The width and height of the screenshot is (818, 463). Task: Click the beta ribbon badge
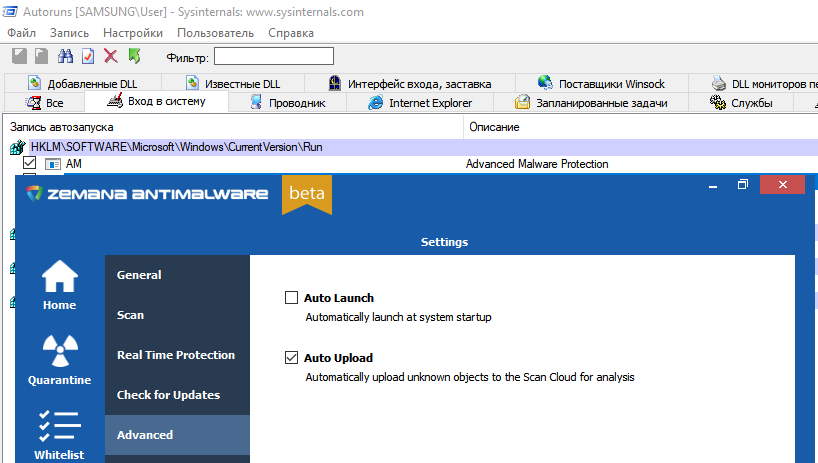click(x=307, y=194)
